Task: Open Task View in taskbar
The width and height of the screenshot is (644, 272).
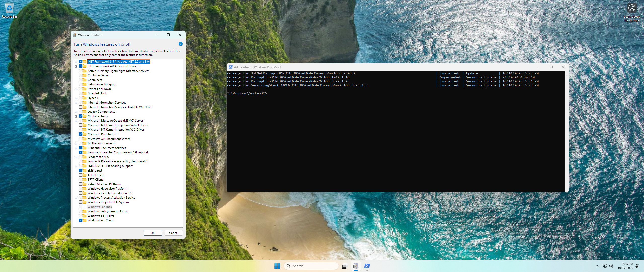Action: coord(344,266)
